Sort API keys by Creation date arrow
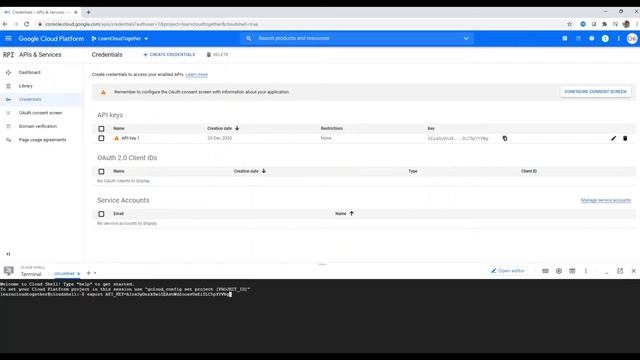The width and height of the screenshot is (640, 360). click(x=237, y=128)
